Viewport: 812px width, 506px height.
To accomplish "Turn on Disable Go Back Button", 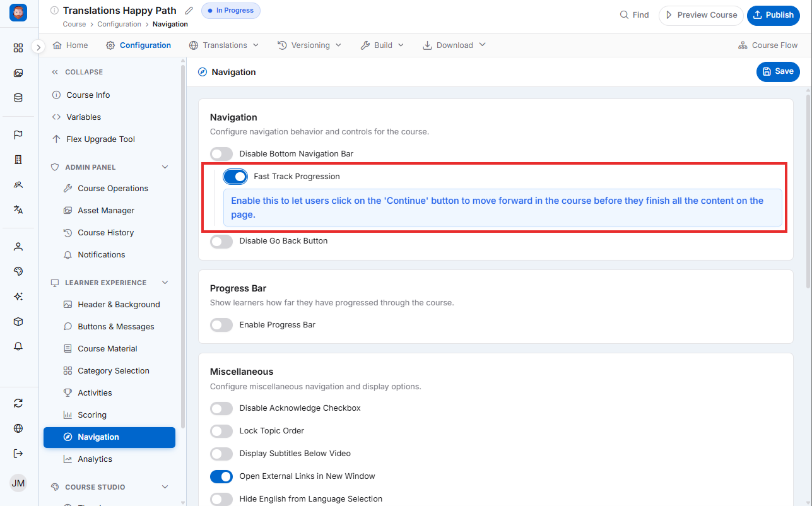I will pyautogui.click(x=221, y=241).
